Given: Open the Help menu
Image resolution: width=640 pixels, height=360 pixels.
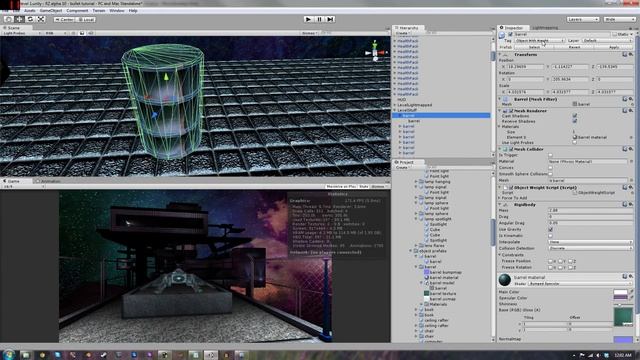Looking at the screenshot, I should (x=133, y=11).
